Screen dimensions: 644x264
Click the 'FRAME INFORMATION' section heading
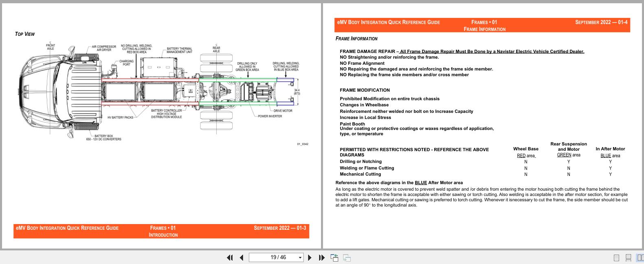356,39
